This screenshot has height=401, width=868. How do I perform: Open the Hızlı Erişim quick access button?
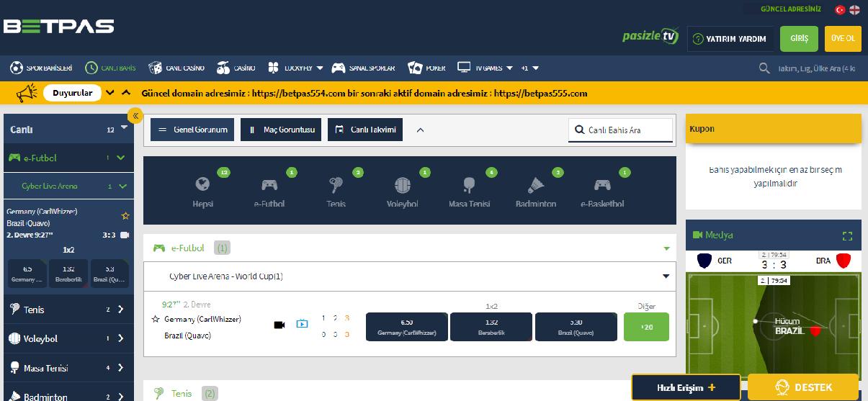(686, 387)
